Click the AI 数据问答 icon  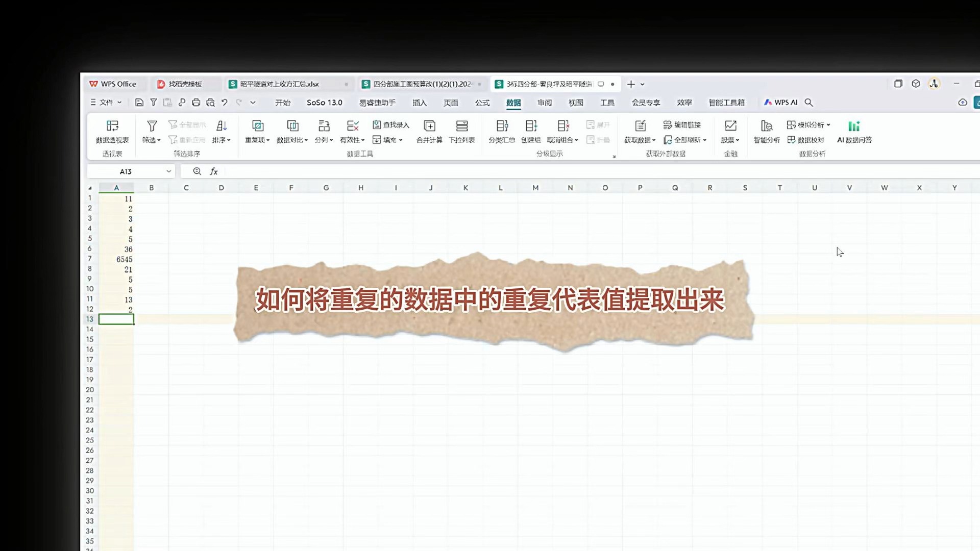854,131
